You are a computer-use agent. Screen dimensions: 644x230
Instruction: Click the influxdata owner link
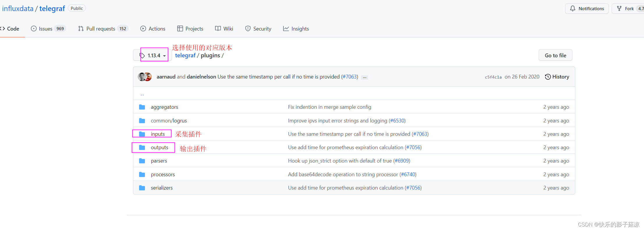point(18,8)
